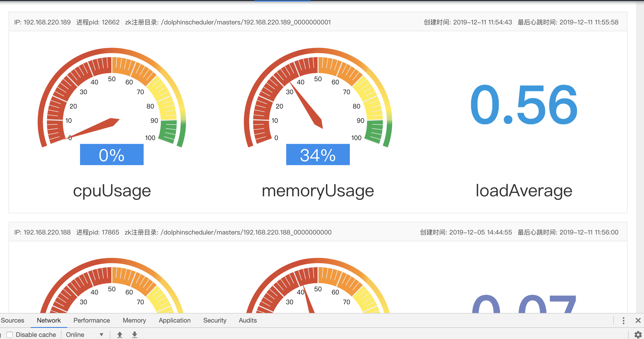
Task: Click 创建时间: 2019-12-11 11:54:43
Action: pos(468,22)
